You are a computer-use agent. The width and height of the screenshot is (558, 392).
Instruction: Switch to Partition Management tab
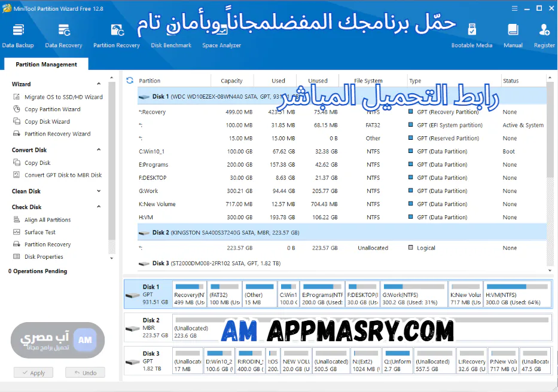tap(46, 65)
